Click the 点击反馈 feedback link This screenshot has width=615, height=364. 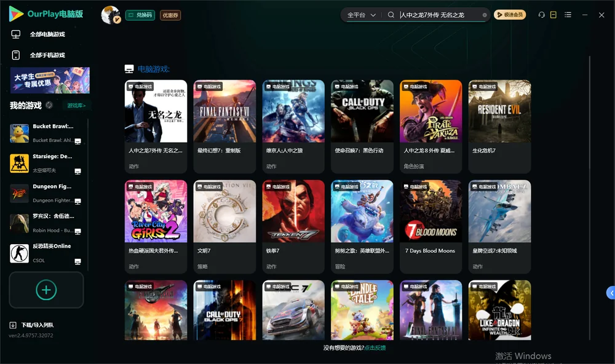click(x=375, y=348)
